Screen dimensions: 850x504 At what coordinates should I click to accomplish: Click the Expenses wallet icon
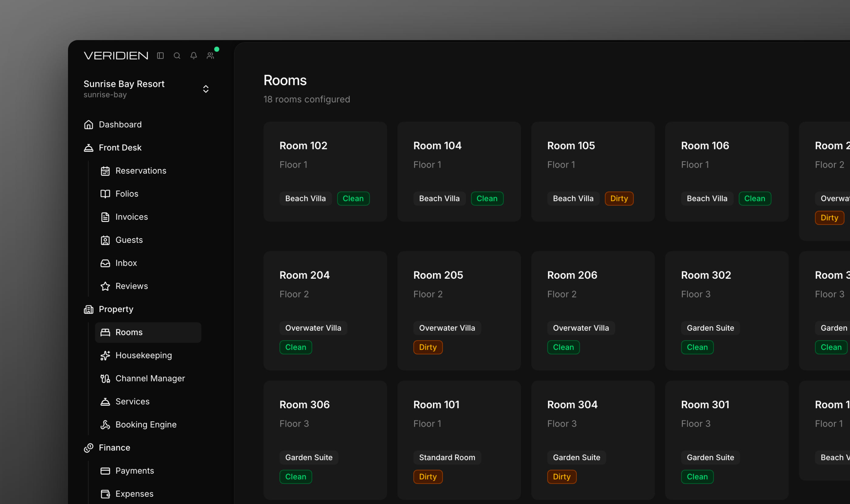click(x=105, y=494)
